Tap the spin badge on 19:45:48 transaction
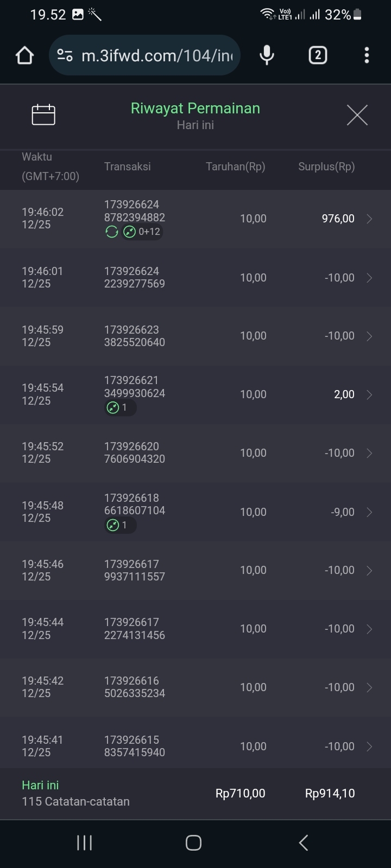Image resolution: width=391 pixels, height=868 pixels. click(x=119, y=525)
